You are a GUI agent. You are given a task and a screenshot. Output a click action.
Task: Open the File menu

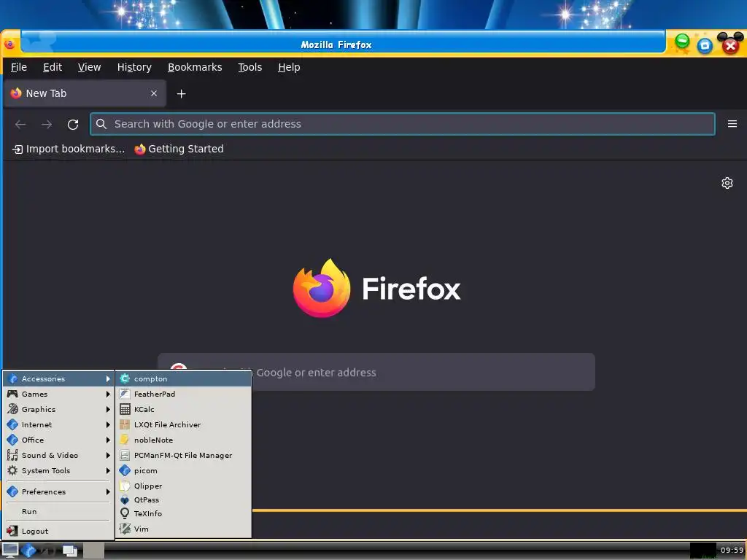(x=18, y=67)
